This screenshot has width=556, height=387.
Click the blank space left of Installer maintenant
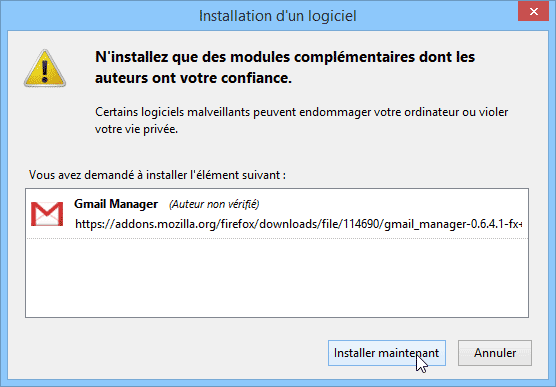point(170,353)
